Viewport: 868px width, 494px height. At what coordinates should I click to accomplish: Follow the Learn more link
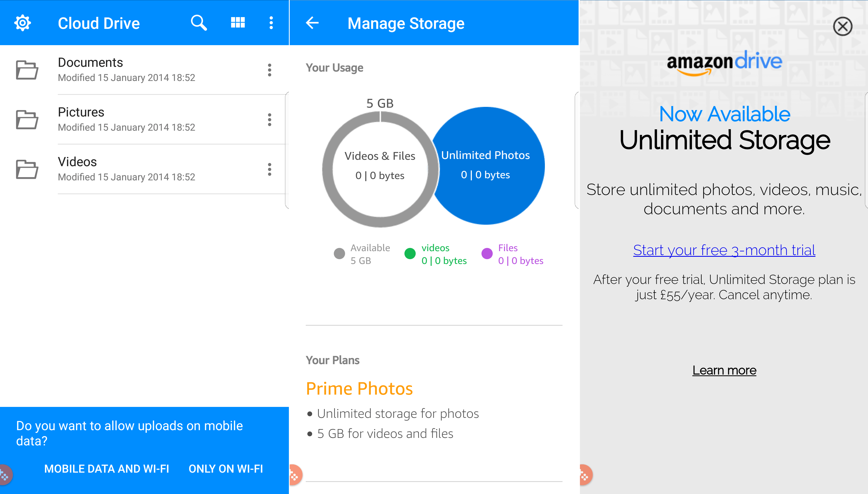click(724, 370)
